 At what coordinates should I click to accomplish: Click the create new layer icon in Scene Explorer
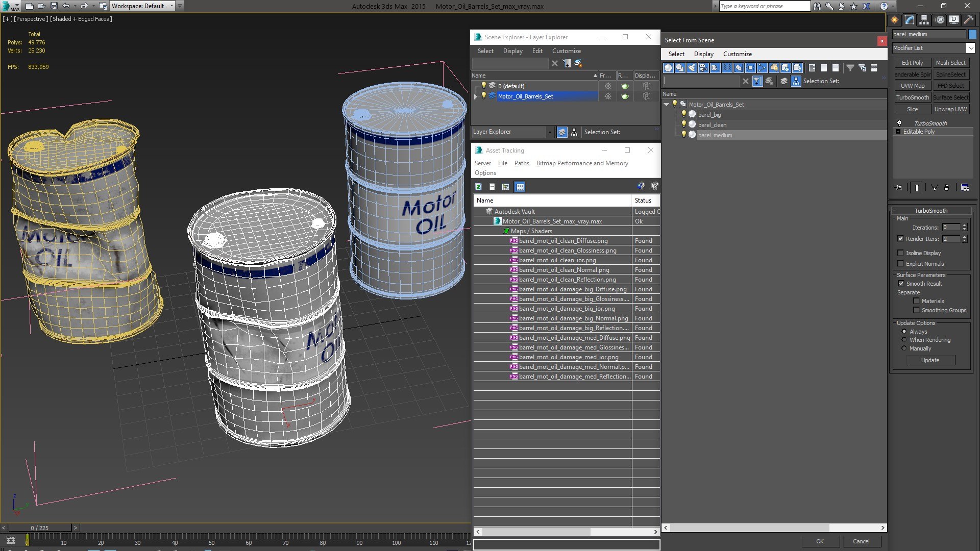coord(579,63)
